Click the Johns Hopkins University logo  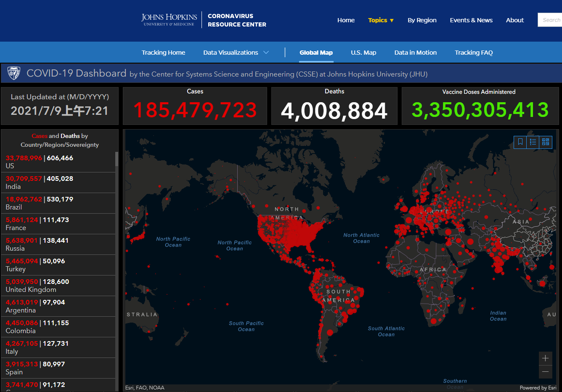click(x=169, y=20)
